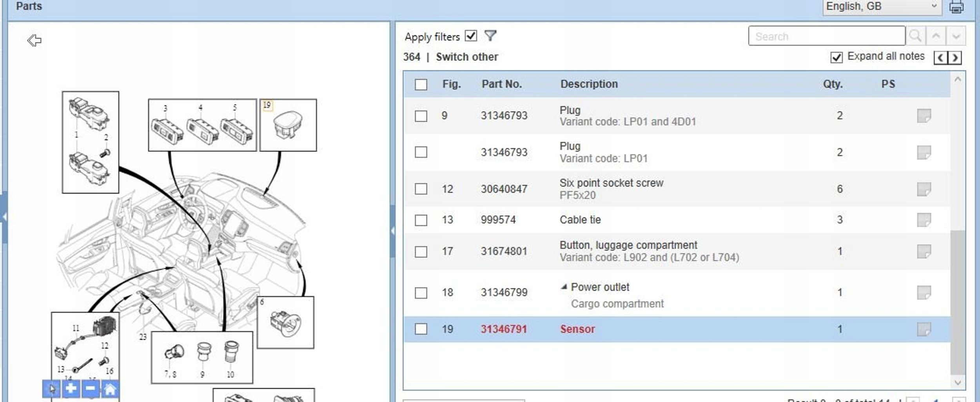Click the PS column header
Image resolution: width=980 pixels, height=402 pixels.
coord(888,84)
